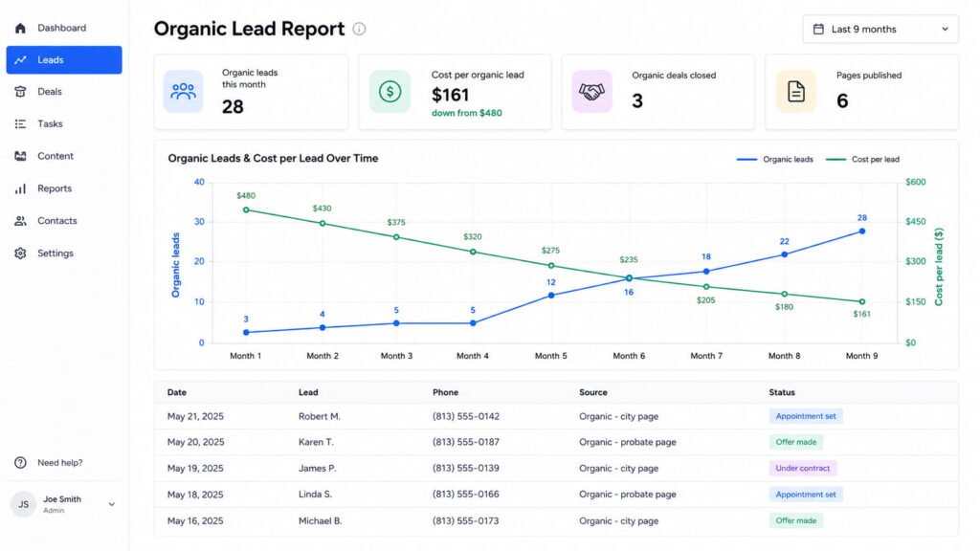Click Offer made badge for Michael B.
980x551 pixels.
[x=795, y=520]
